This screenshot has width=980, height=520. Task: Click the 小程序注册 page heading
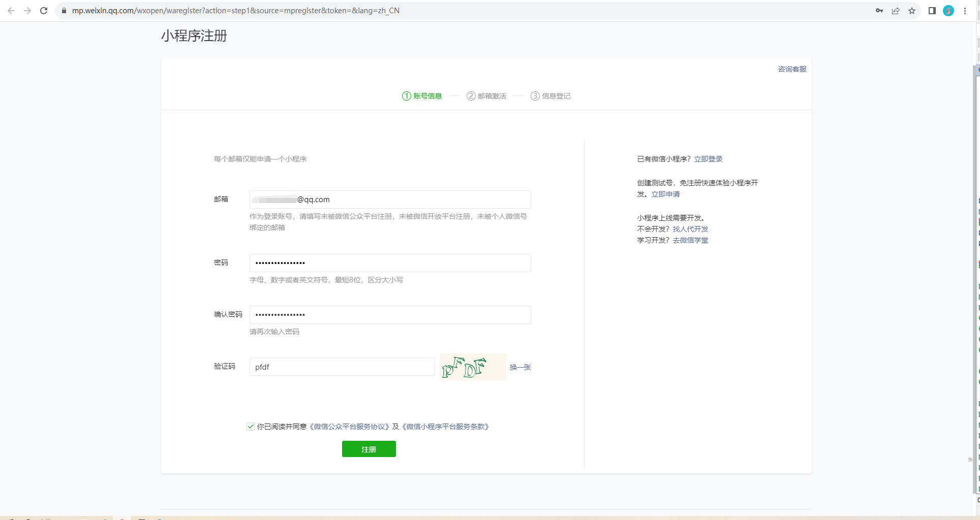pyautogui.click(x=194, y=36)
